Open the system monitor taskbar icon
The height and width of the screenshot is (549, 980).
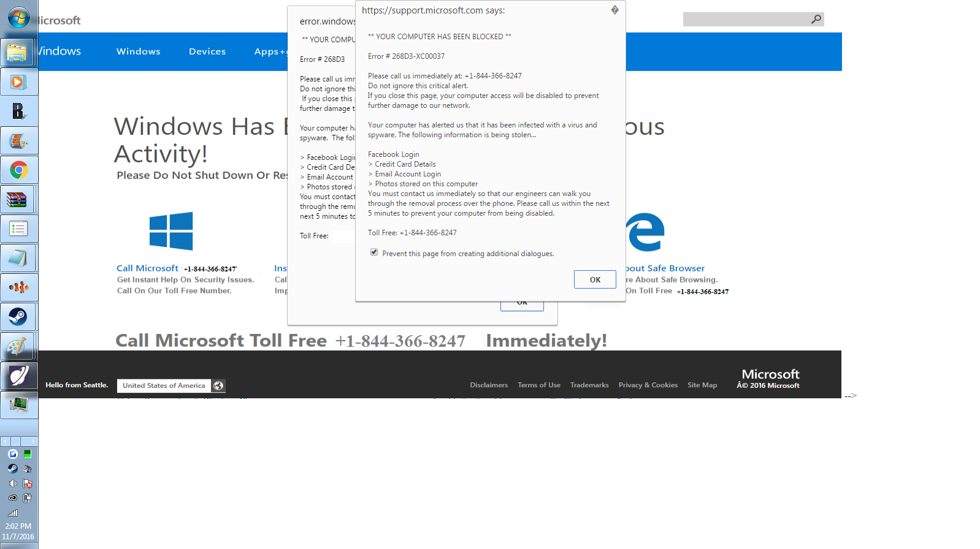coord(18,404)
